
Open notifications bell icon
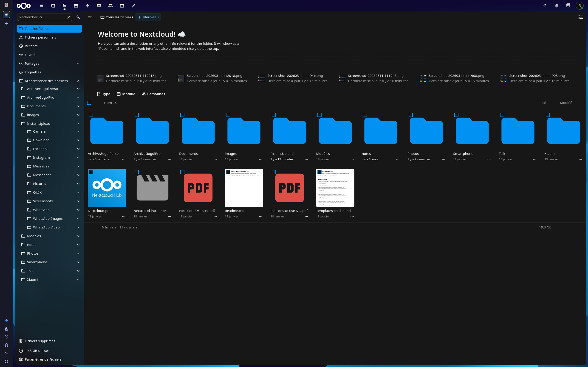point(557,6)
